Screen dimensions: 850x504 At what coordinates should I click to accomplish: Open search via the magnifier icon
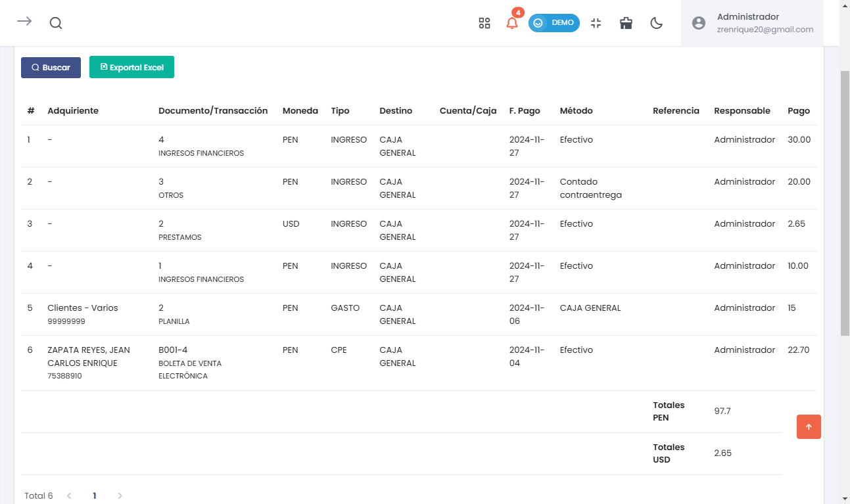(56, 23)
